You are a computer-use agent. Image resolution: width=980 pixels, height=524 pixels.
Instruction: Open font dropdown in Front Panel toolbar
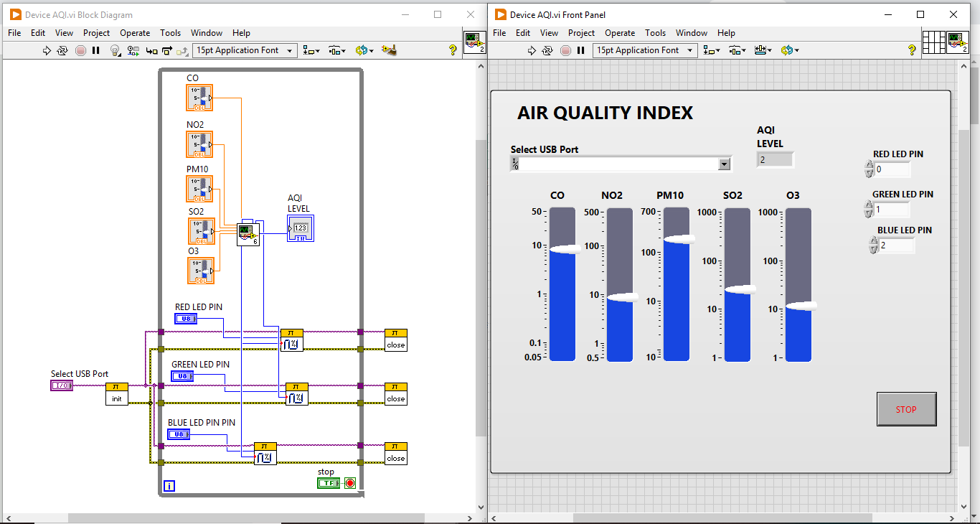[645, 50]
